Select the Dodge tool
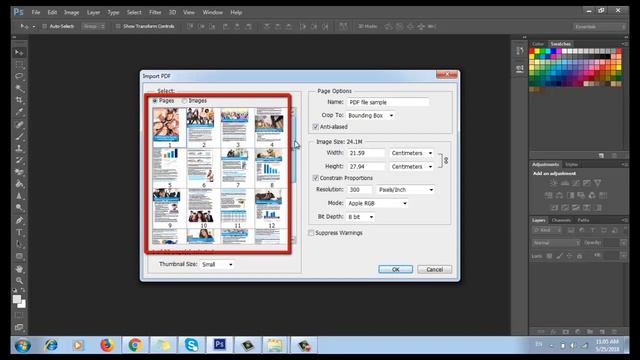Screen dimensions: 640x360 pyautogui.click(x=19, y=207)
